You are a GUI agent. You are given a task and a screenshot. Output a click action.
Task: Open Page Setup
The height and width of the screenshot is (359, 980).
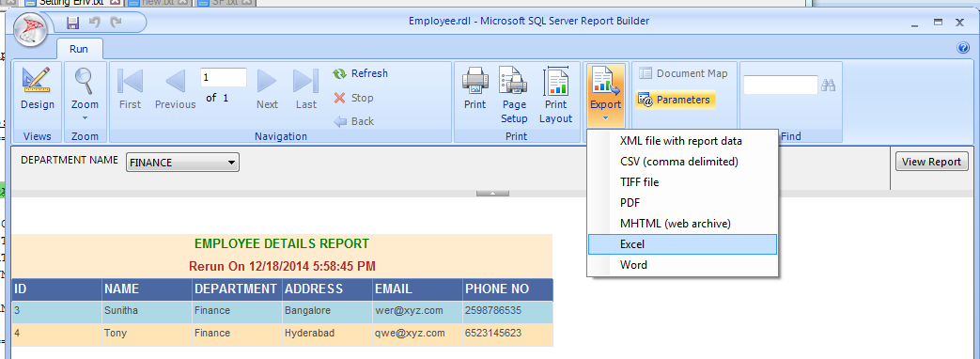[514, 95]
